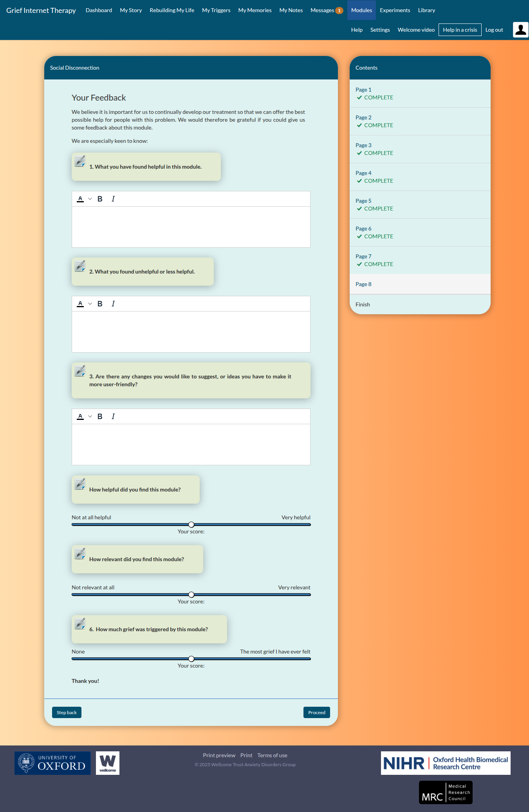Click the Help in a crisis button

coord(460,30)
